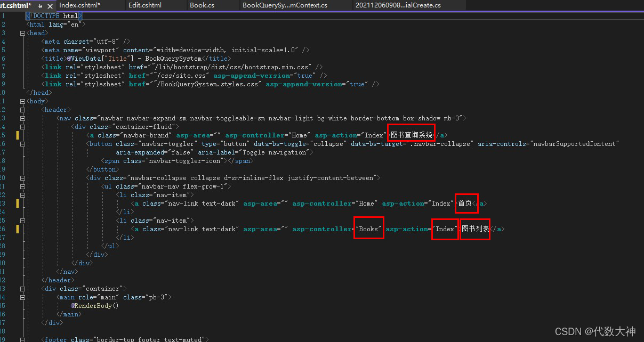Collapse the container-fluid div fold marker

coord(22,127)
